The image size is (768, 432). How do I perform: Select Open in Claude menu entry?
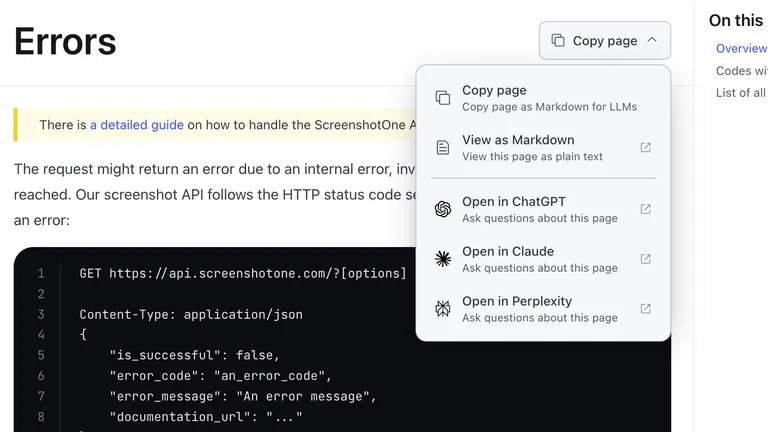[543, 259]
